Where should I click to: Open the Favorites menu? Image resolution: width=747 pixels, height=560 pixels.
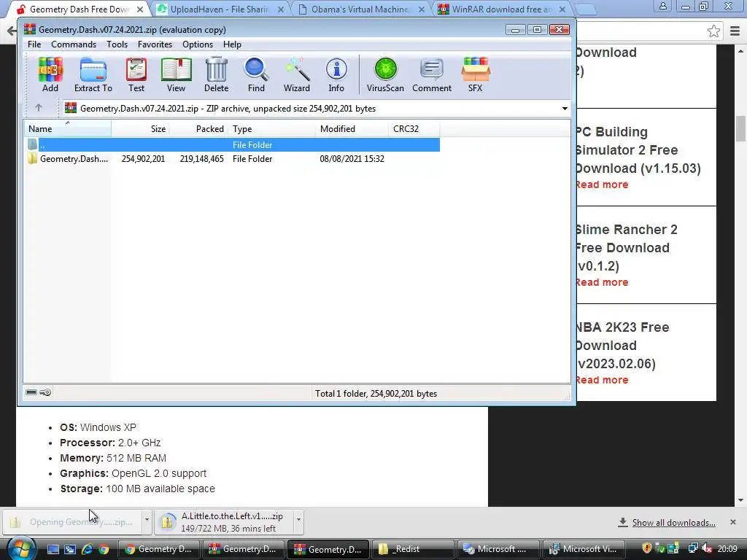(x=155, y=44)
